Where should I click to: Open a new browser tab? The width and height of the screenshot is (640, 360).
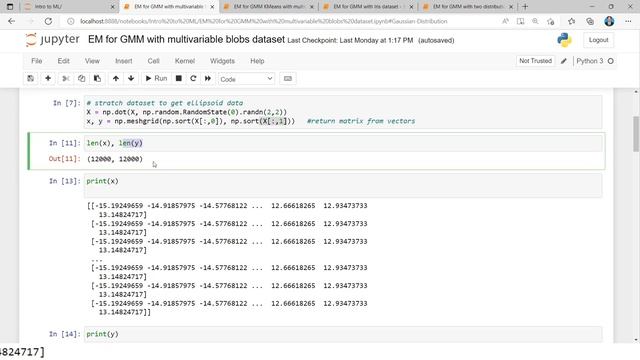(525, 7)
